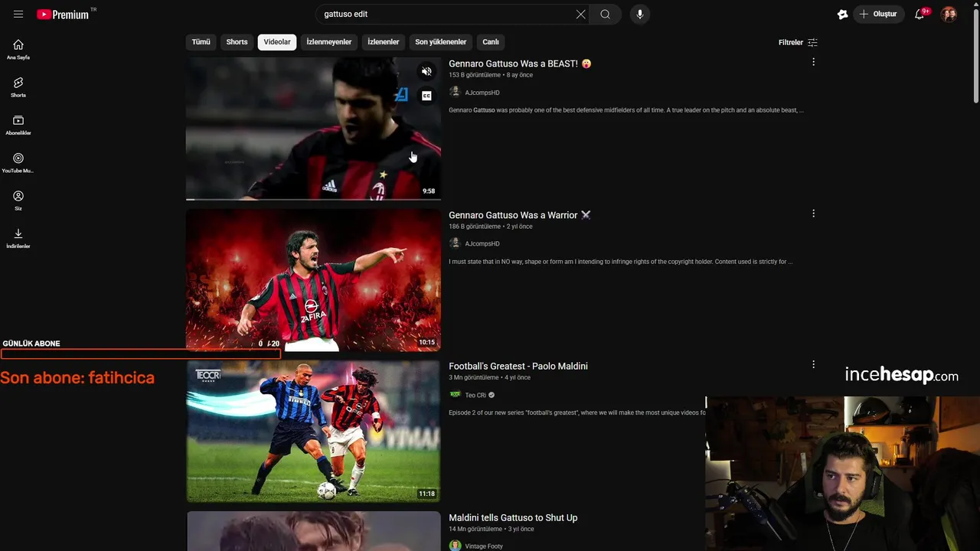Click Vintage Footy channel avatar

pyautogui.click(x=455, y=546)
